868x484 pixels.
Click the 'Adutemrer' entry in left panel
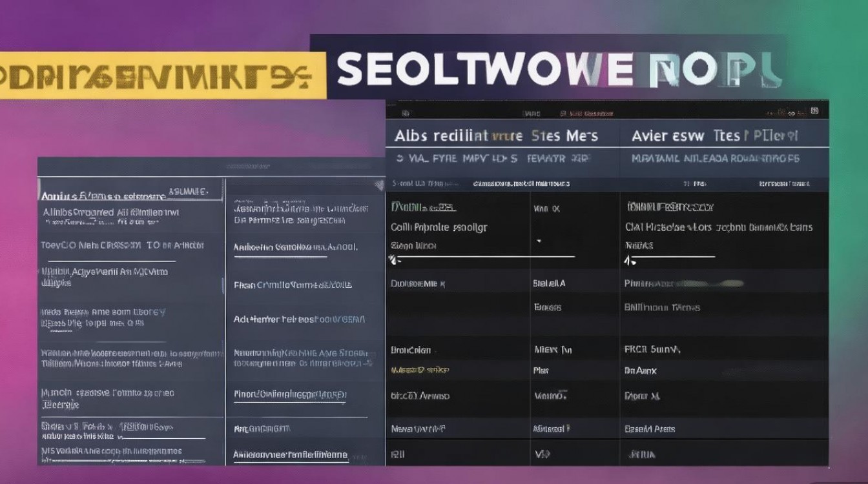coord(299,319)
